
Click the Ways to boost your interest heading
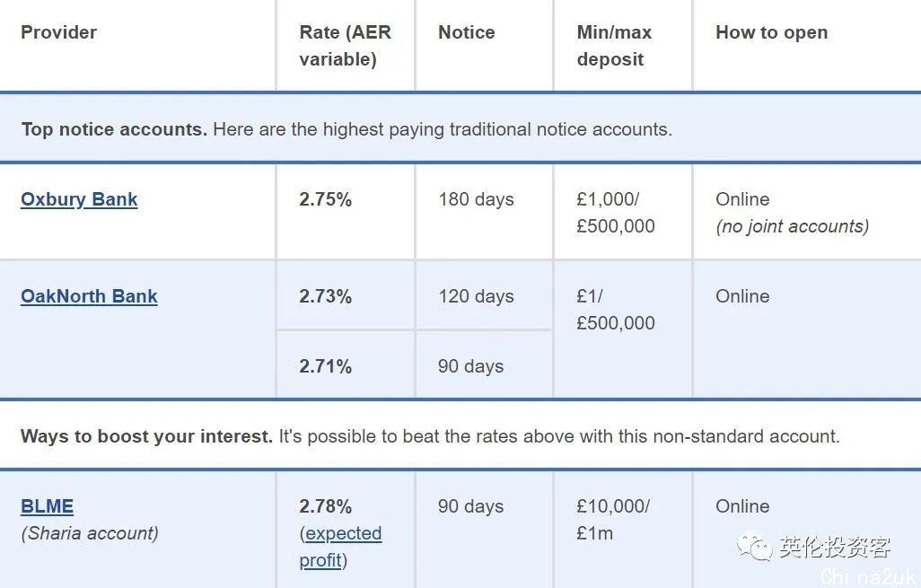coord(147,436)
